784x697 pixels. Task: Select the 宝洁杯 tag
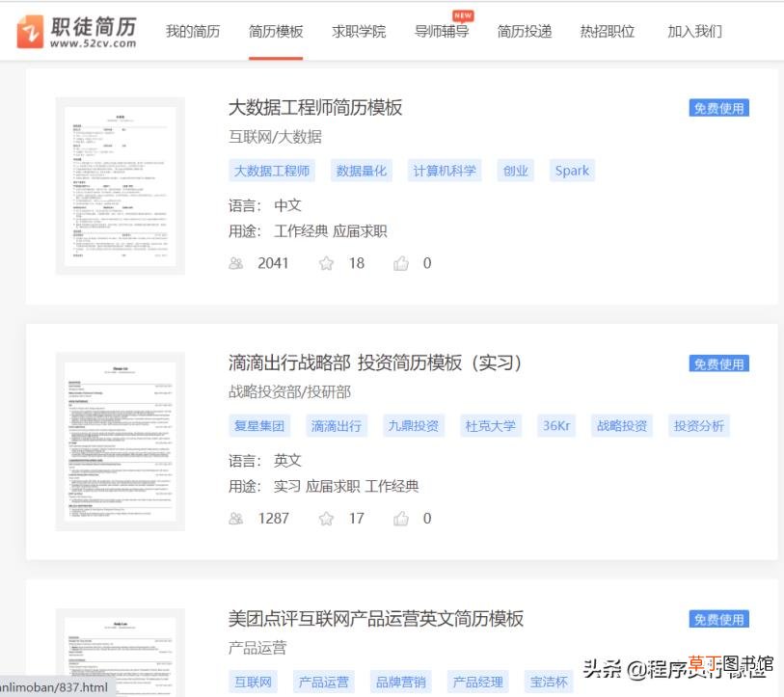coord(549,682)
